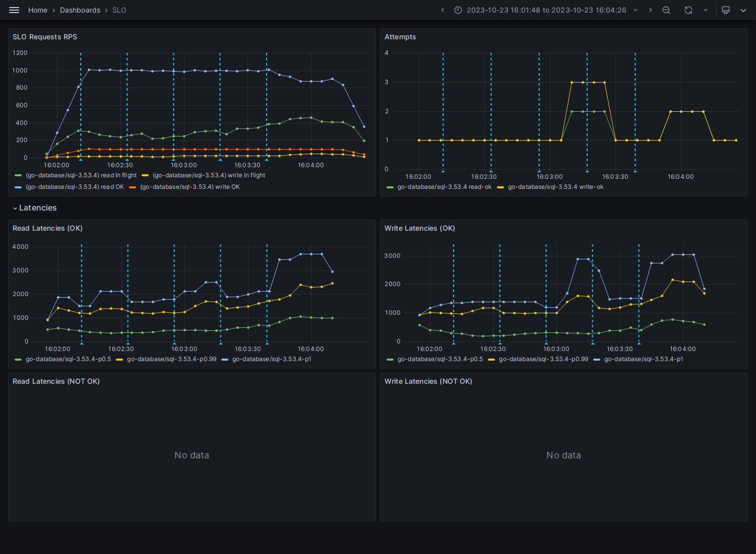Open Dashboards breadcrumb link
Image resolution: width=756 pixels, height=554 pixels.
click(x=80, y=10)
